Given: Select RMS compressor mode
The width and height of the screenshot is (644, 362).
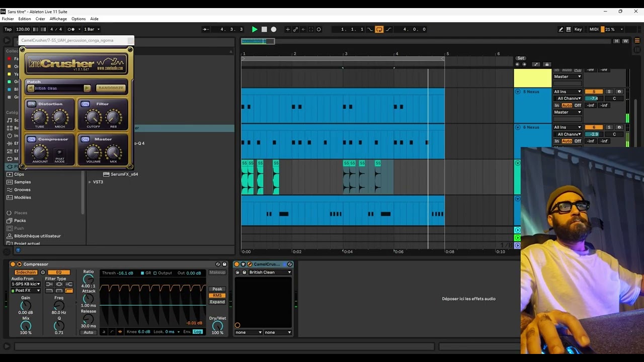Looking at the screenshot, I should pyautogui.click(x=217, y=296).
